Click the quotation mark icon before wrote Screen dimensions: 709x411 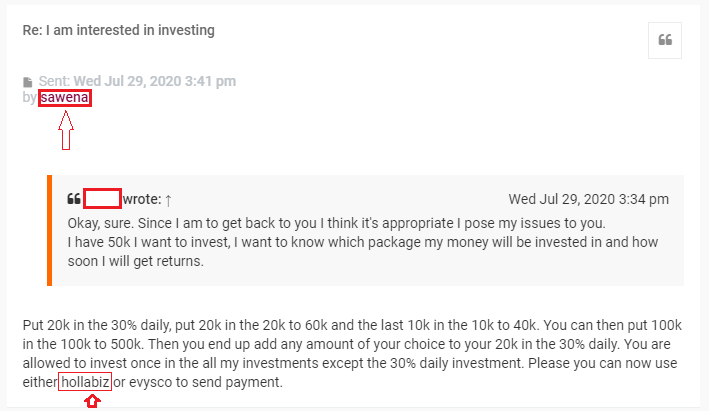point(74,199)
